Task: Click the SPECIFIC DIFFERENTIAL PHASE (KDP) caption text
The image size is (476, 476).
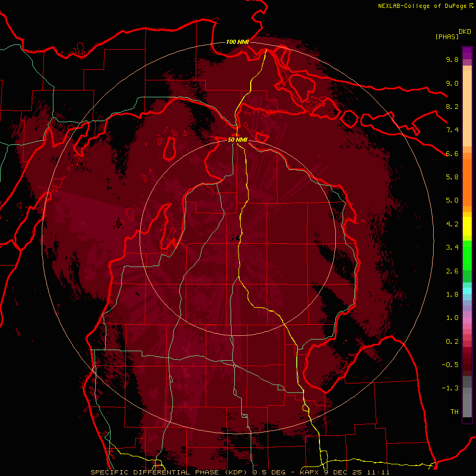Action: point(169,472)
